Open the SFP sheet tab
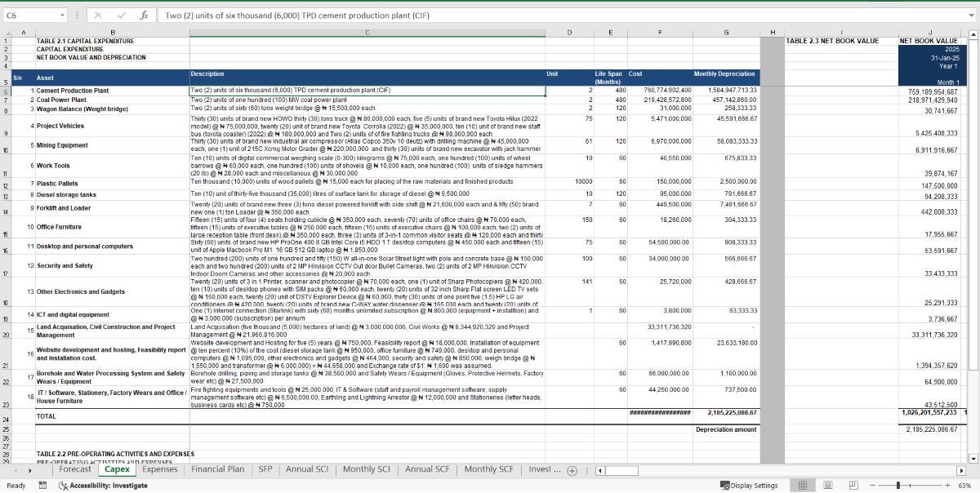This screenshot has height=493, width=980. click(265, 469)
